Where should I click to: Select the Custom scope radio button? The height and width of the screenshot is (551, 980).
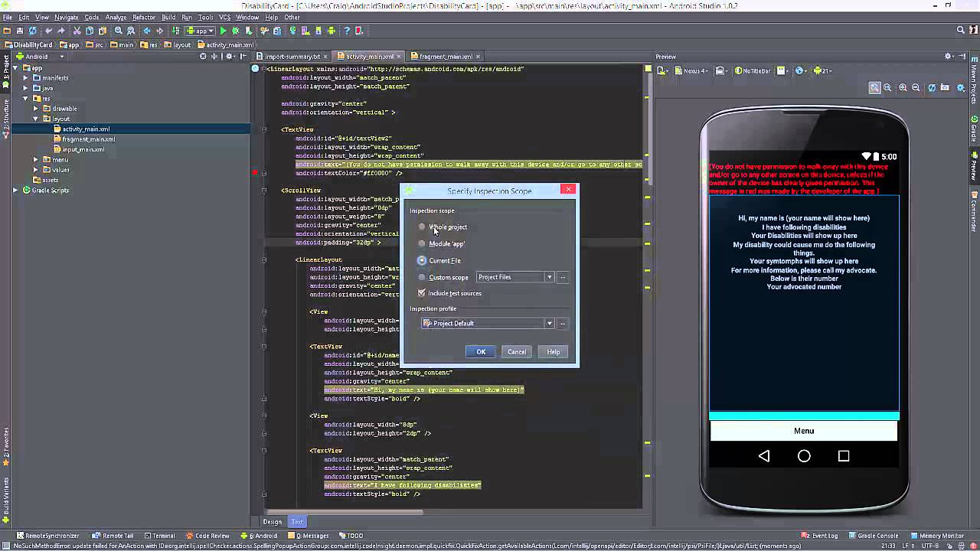pos(422,277)
